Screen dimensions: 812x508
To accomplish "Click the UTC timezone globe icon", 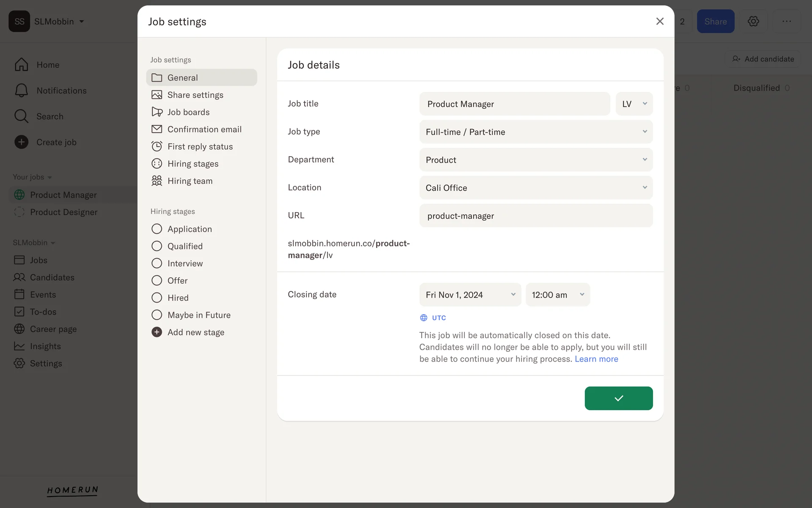I will tap(424, 318).
